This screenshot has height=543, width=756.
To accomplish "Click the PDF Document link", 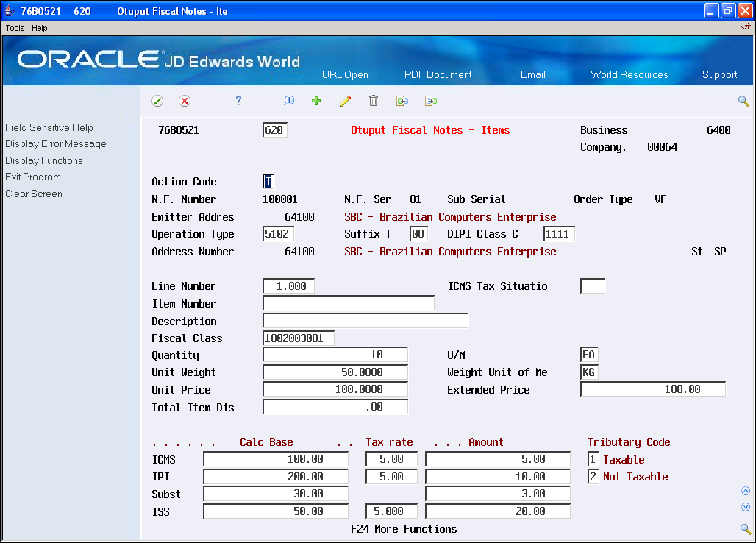I will pos(438,75).
